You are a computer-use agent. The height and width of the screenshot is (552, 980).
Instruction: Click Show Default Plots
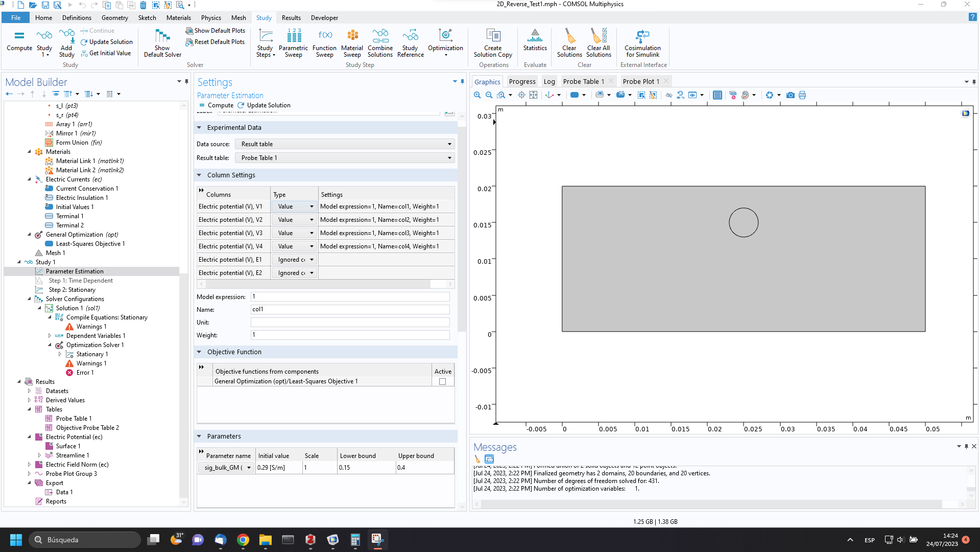pyautogui.click(x=215, y=31)
